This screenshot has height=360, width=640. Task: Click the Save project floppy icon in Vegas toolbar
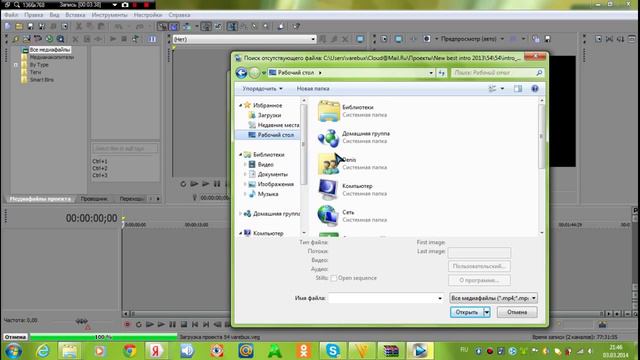[30, 27]
